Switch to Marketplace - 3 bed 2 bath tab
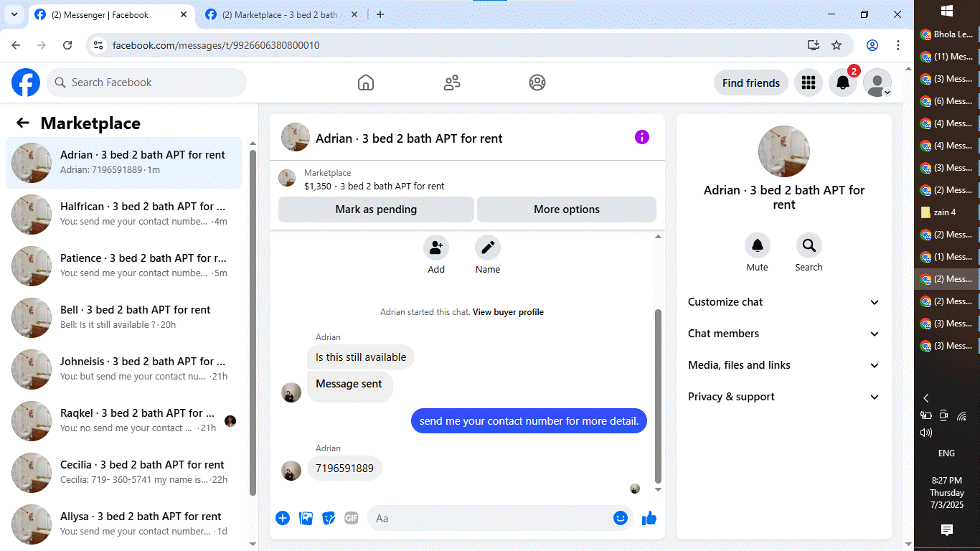The height and width of the screenshot is (551, 980). [282, 14]
